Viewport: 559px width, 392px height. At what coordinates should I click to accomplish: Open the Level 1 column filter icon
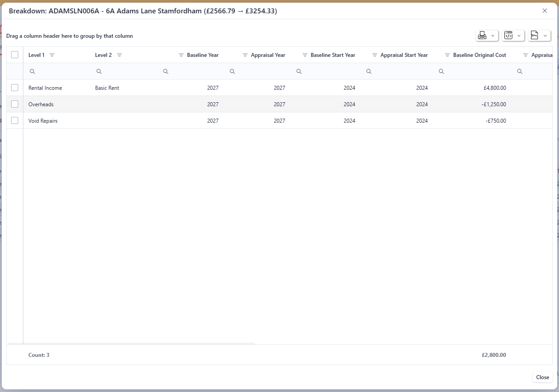(52, 55)
